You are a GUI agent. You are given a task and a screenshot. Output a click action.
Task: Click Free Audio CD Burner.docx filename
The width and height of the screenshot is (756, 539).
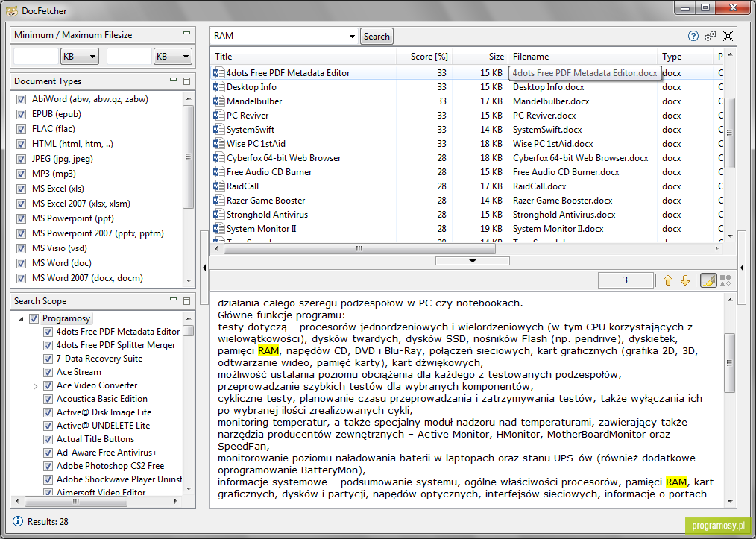566,172
